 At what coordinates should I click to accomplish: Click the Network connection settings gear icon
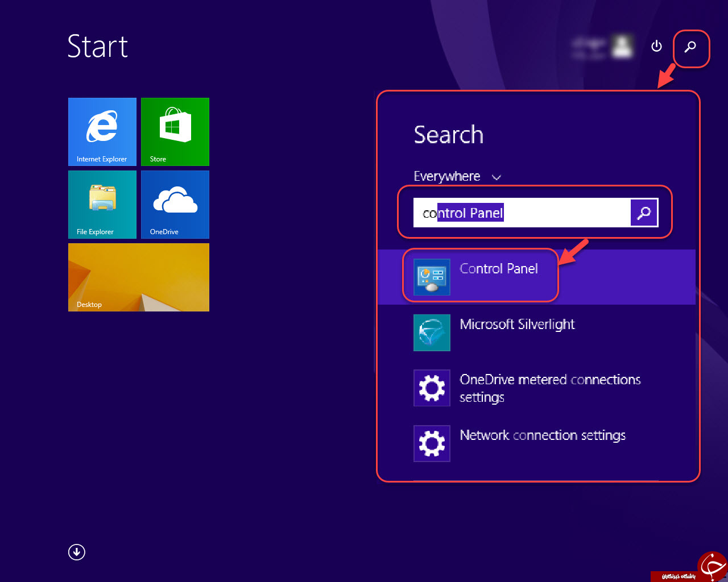432,443
